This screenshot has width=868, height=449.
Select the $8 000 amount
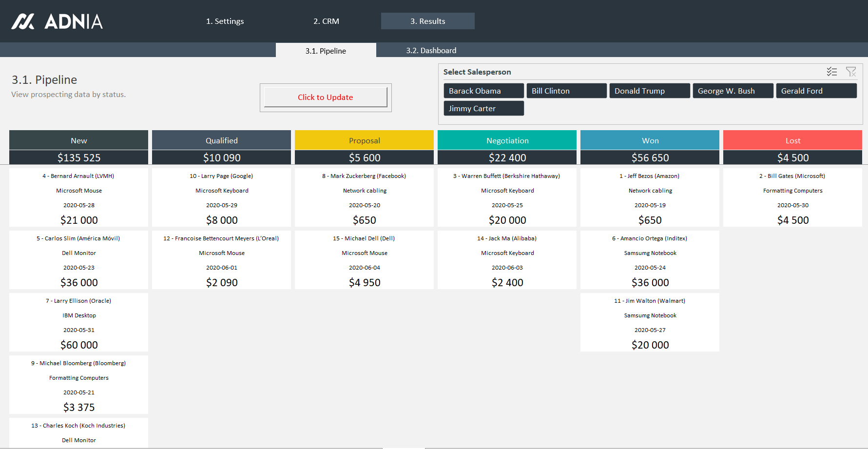(x=222, y=220)
